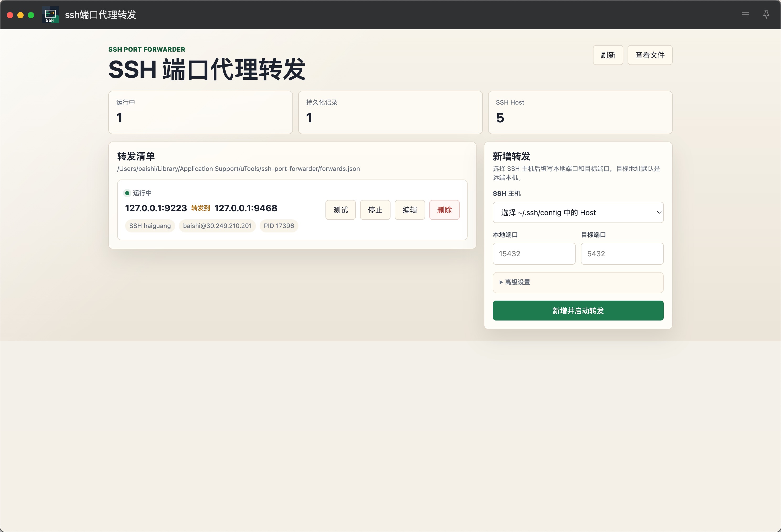Stop the running forward with 停止
Image resolution: width=781 pixels, height=532 pixels.
click(375, 210)
